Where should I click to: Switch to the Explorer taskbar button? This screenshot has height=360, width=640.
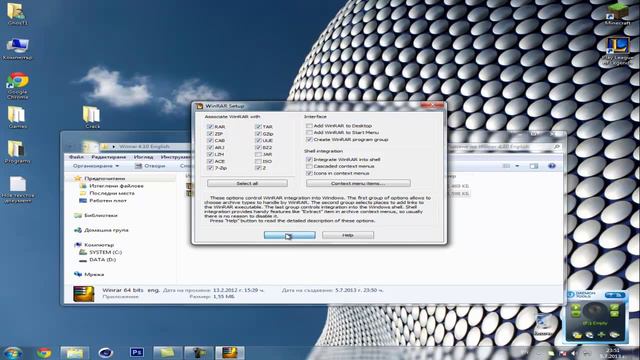[74, 353]
